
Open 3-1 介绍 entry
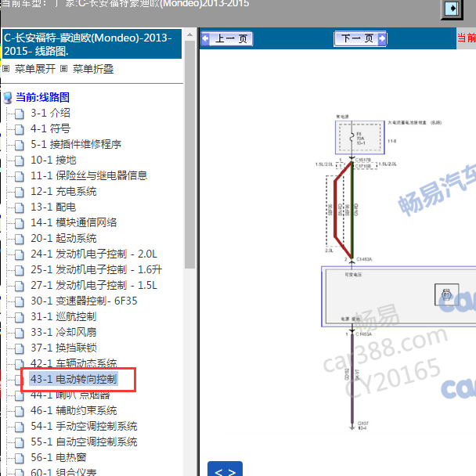50,113
